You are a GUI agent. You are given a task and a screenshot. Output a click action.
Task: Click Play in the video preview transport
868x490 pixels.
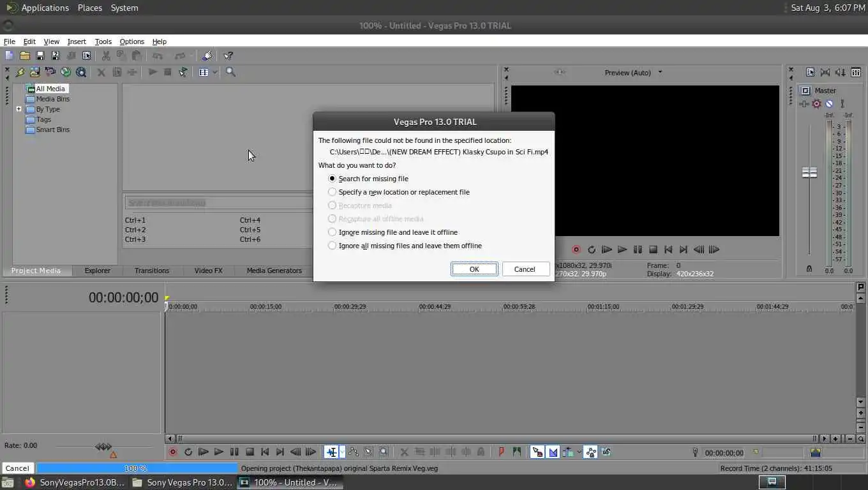(622, 249)
